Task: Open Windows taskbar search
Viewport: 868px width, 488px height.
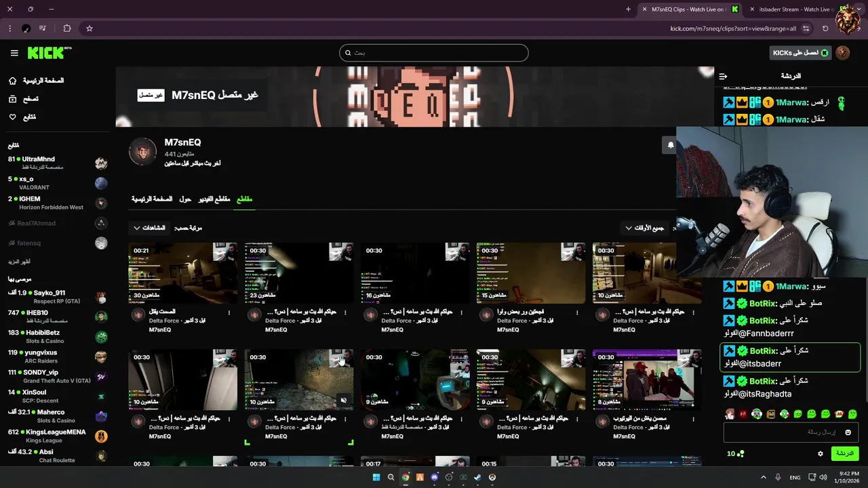Action: coord(391,477)
